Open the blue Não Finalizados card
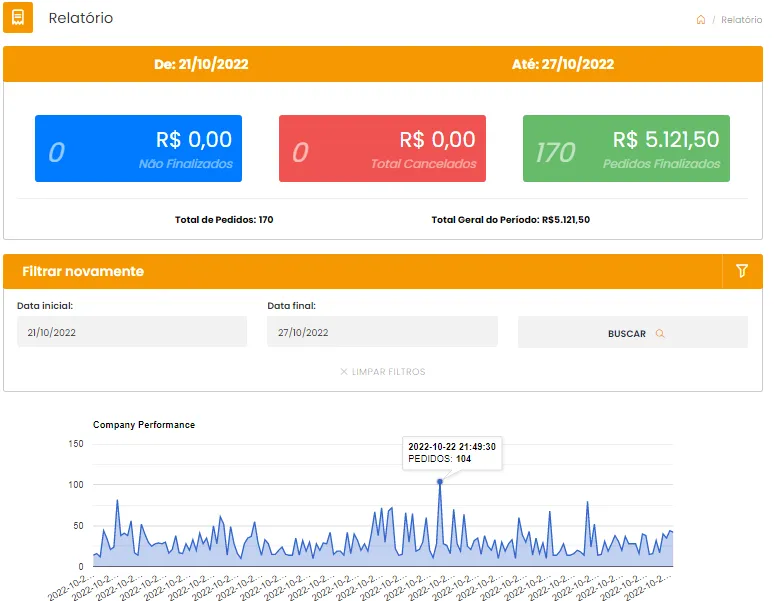The width and height of the screenshot is (784, 601). (x=138, y=148)
